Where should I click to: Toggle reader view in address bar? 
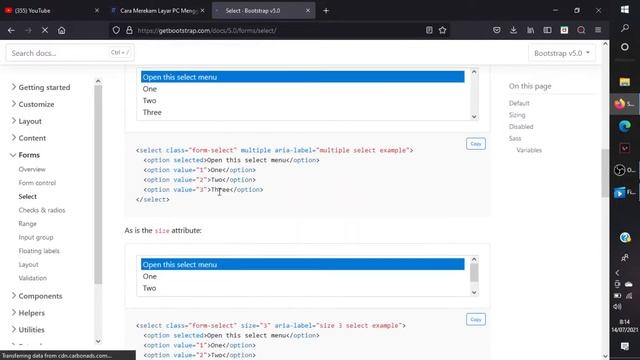(x=429, y=30)
